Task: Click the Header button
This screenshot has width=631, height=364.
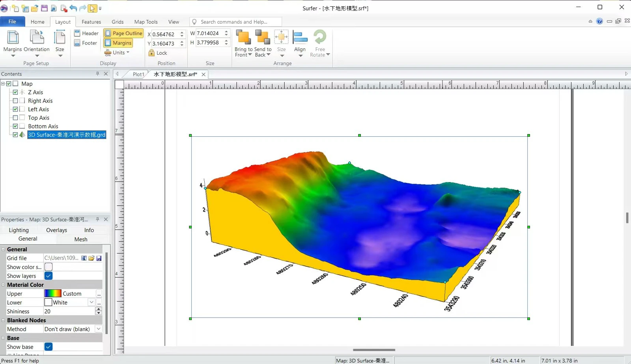Action: coord(86,33)
